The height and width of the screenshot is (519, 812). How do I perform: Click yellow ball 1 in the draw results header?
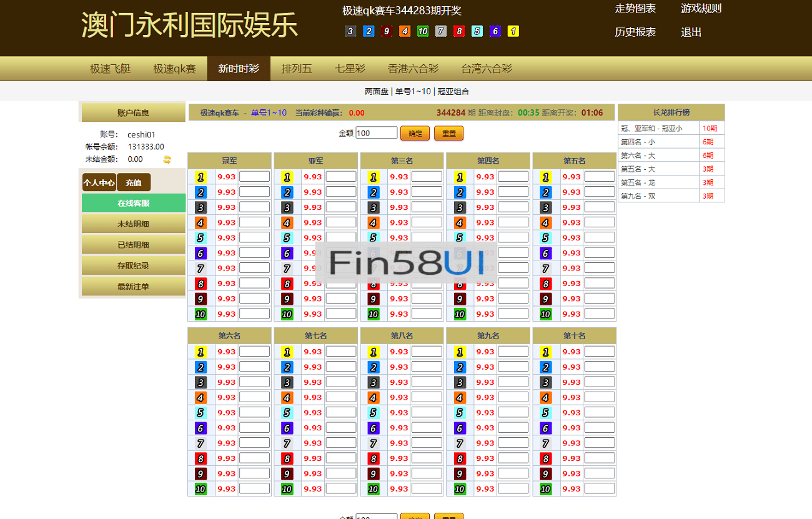tap(513, 31)
